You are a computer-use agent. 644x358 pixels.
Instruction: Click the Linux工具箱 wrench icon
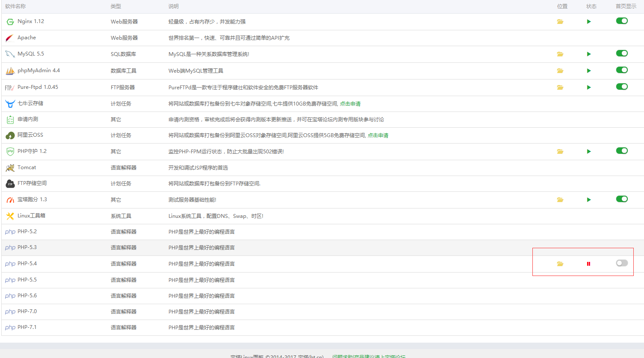point(10,216)
